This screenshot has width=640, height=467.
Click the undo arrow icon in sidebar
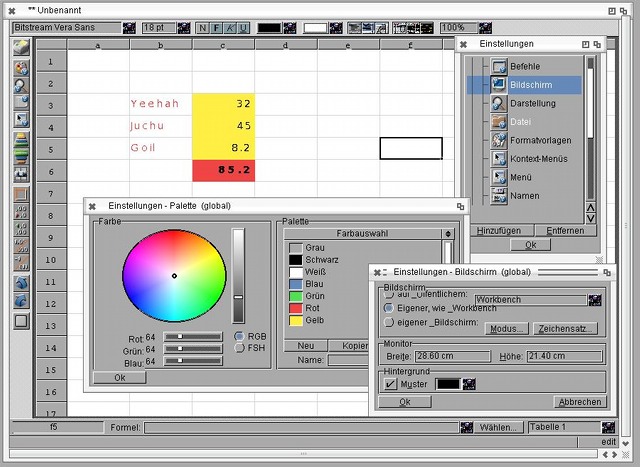[21, 283]
